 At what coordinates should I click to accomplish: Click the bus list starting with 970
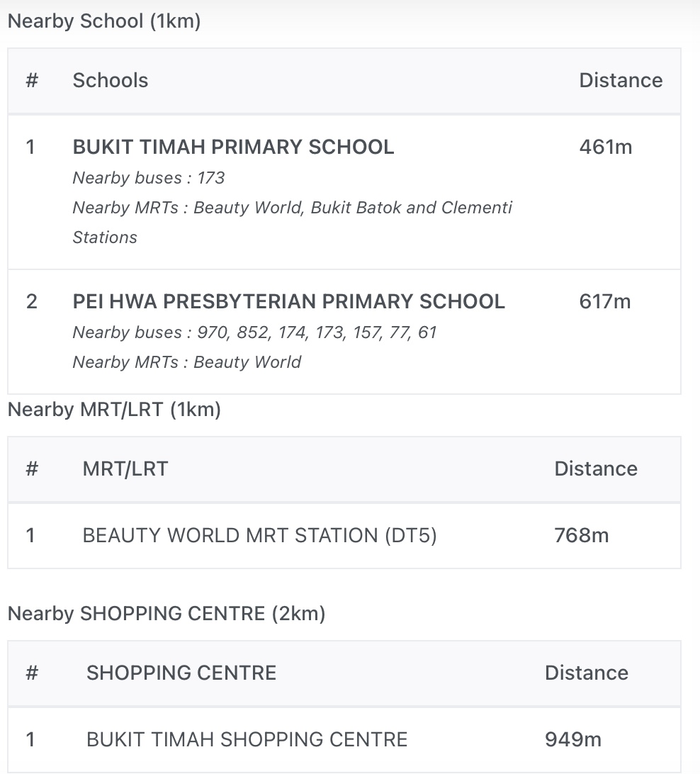[254, 332]
